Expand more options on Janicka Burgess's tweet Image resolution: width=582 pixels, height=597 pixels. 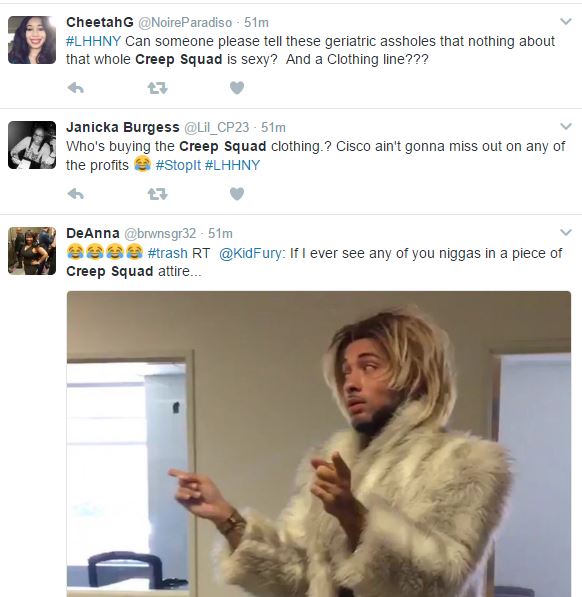pos(566,126)
